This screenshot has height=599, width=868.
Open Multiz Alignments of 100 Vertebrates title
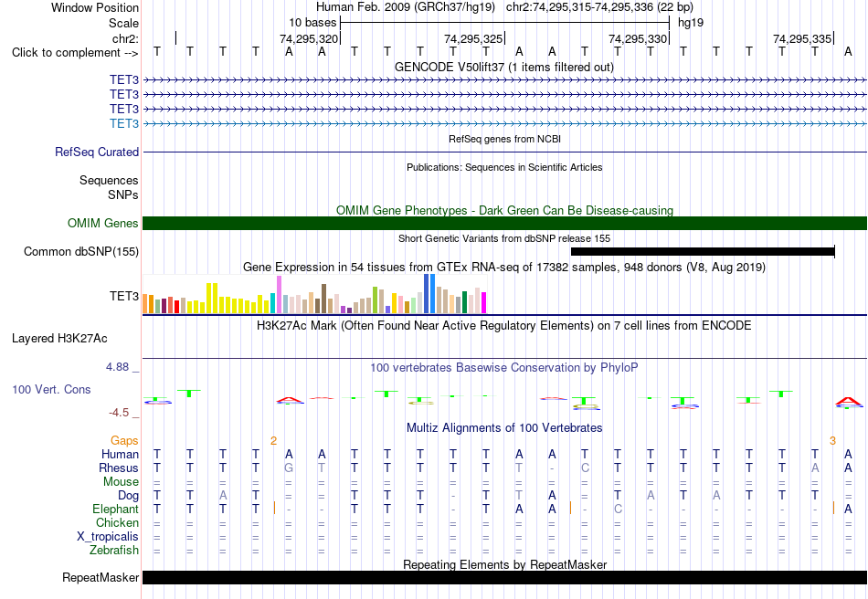point(504,427)
